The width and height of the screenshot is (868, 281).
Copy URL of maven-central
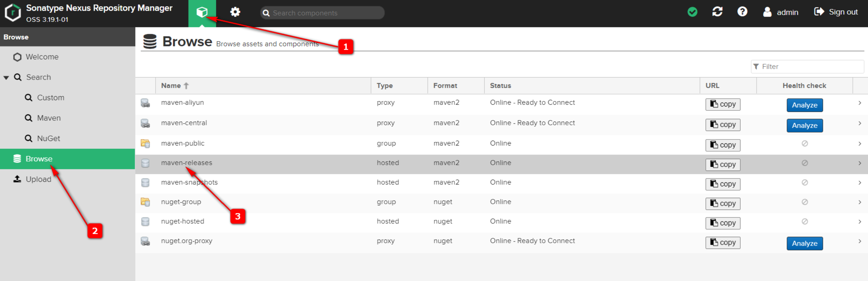coord(723,125)
